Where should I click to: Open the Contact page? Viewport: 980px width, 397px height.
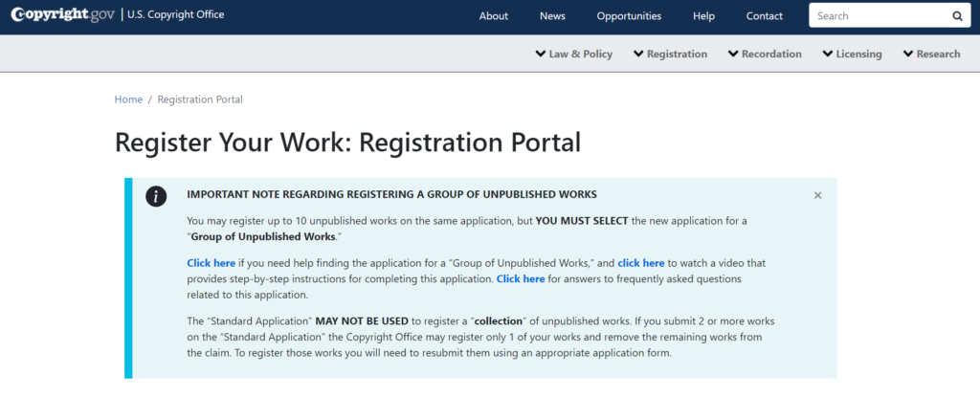coord(765,16)
